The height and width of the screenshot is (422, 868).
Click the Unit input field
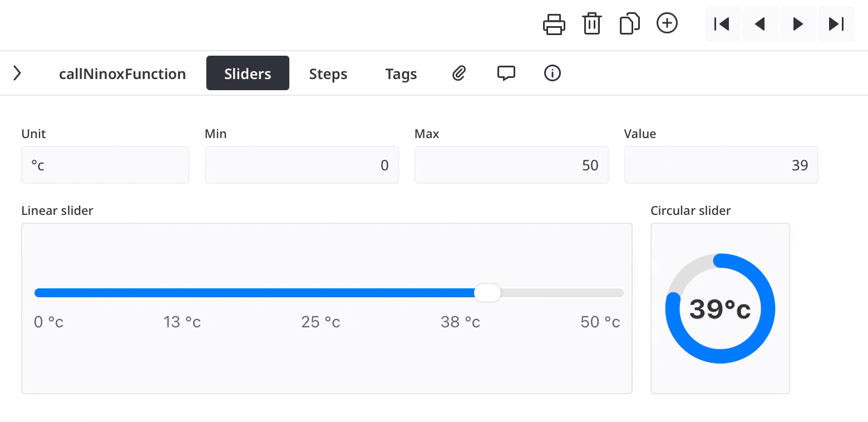105,165
